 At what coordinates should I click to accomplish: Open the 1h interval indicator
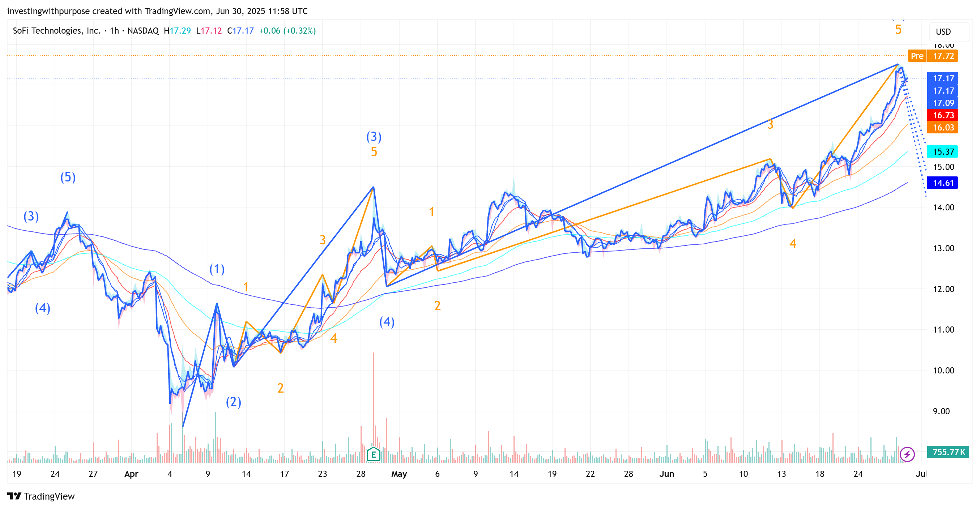[x=114, y=31]
